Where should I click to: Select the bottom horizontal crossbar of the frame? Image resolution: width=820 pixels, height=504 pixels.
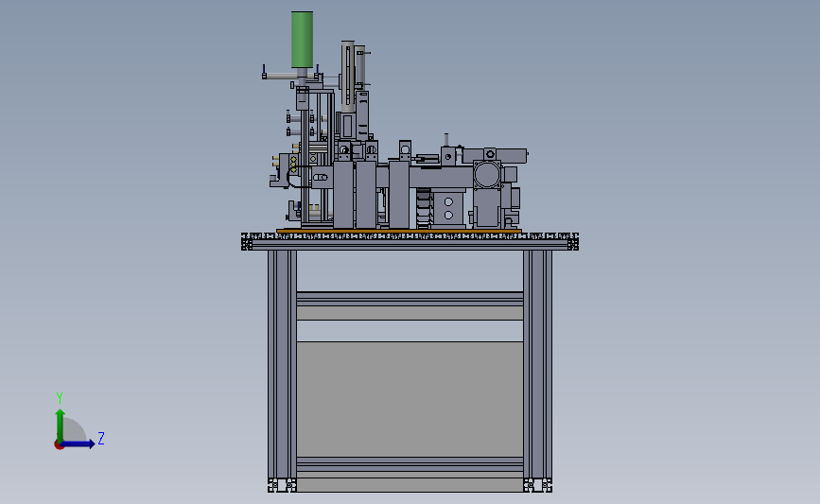410,464
